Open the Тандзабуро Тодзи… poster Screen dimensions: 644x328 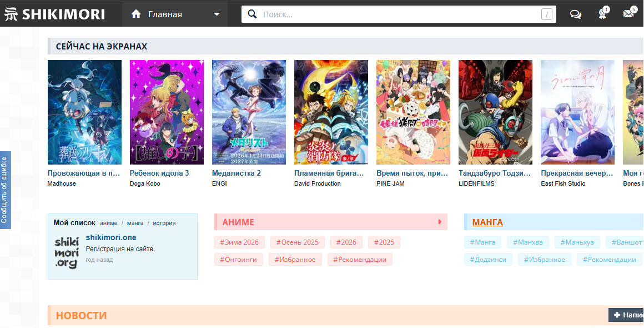click(x=495, y=112)
